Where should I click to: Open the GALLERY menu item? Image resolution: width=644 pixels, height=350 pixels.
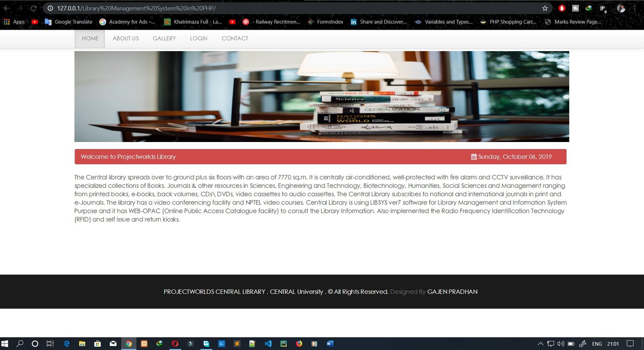coord(164,39)
